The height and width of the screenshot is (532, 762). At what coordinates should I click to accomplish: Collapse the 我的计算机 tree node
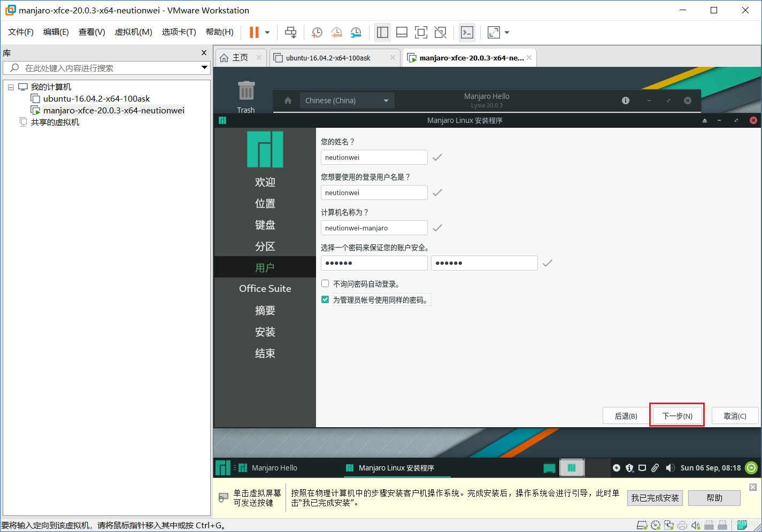pos(11,87)
